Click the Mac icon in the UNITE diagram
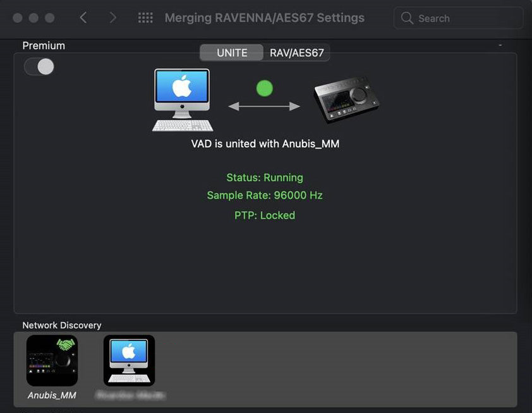532x413 pixels. pos(181,98)
